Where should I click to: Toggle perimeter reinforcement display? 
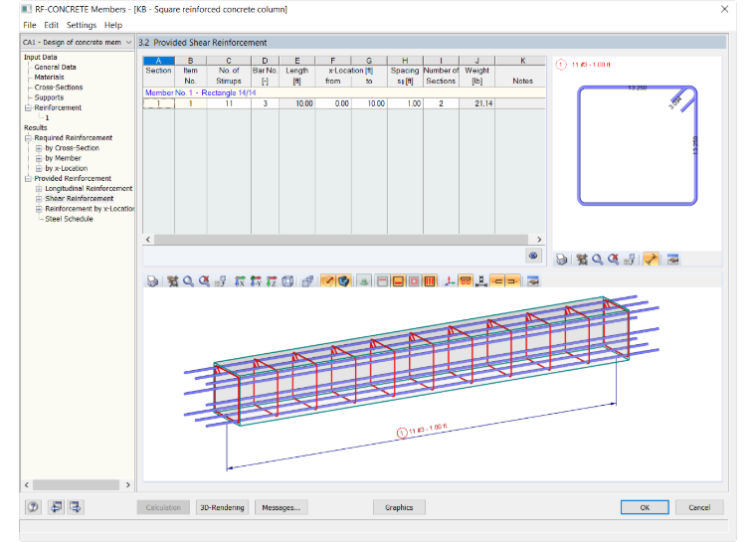coord(414,281)
